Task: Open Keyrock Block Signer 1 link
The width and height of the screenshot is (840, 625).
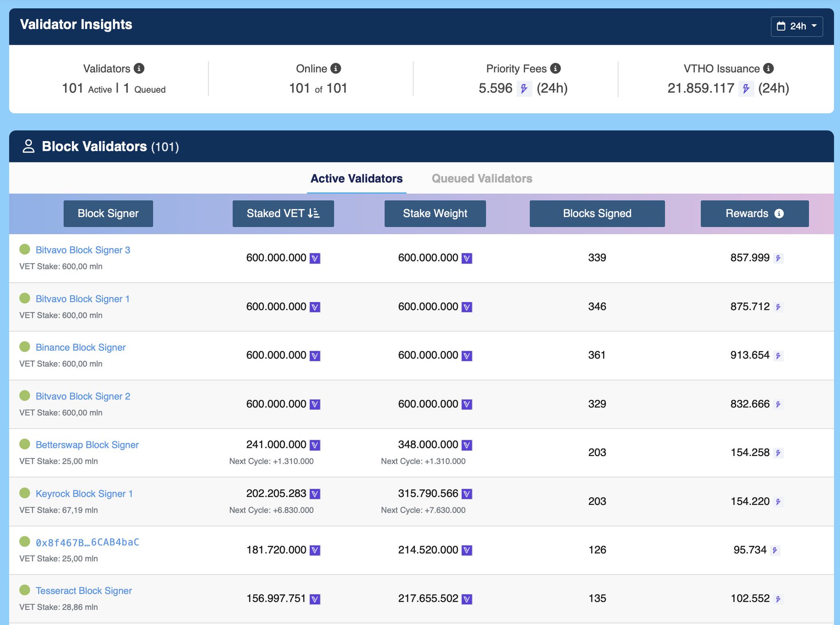Action: tap(84, 494)
